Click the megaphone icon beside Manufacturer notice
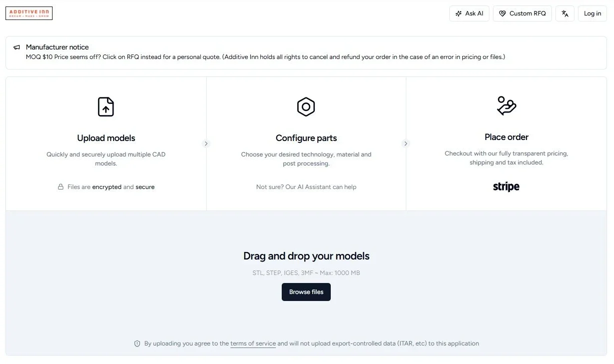The width and height of the screenshot is (614, 364). click(x=17, y=46)
